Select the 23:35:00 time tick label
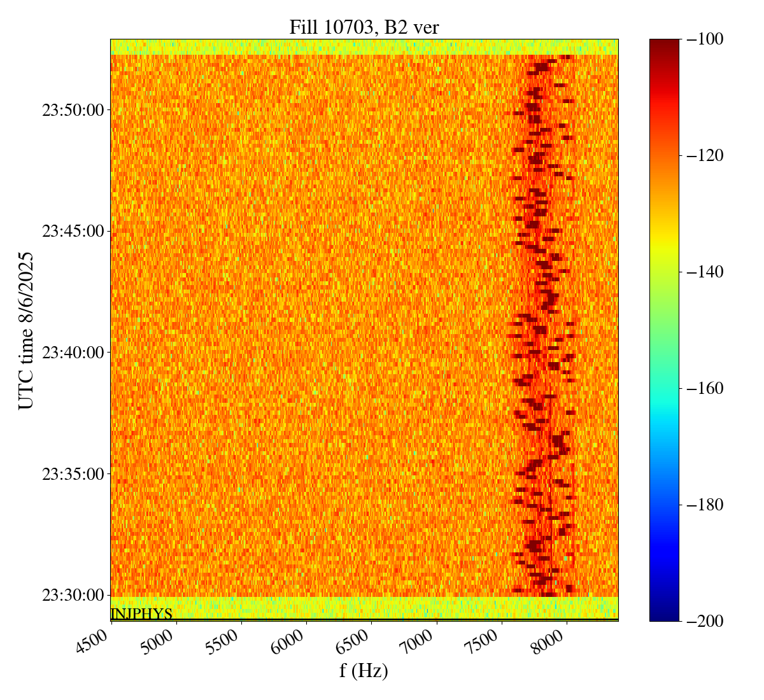 click(73, 474)
